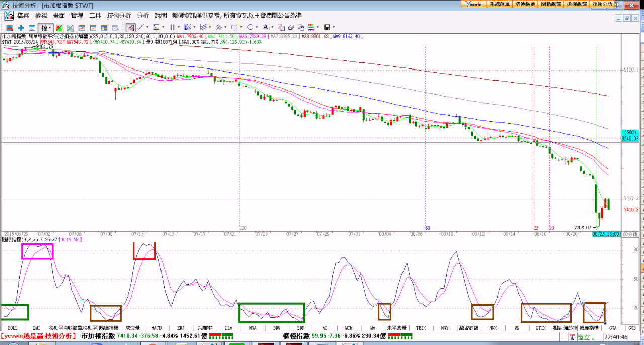The width and height of the screenshot is (644, 345).
Task: Expand the save icon dropdown arrow
Action: coord(333,27)
